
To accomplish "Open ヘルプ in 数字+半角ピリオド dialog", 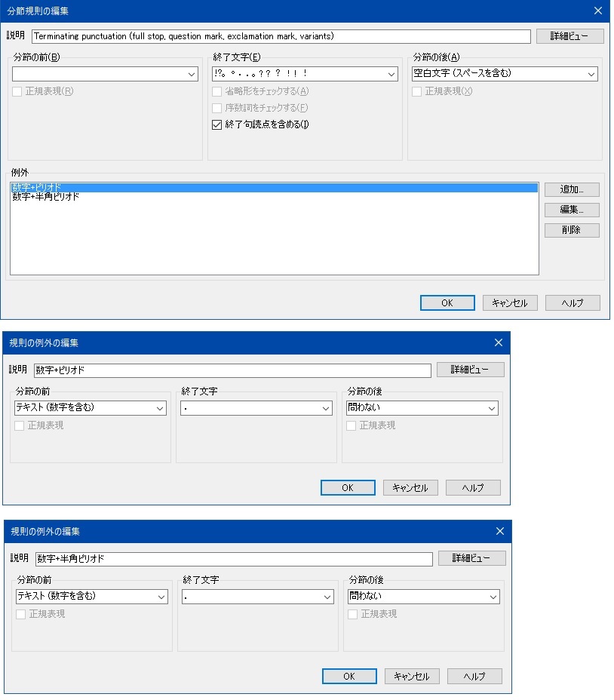I will point(474,676).
